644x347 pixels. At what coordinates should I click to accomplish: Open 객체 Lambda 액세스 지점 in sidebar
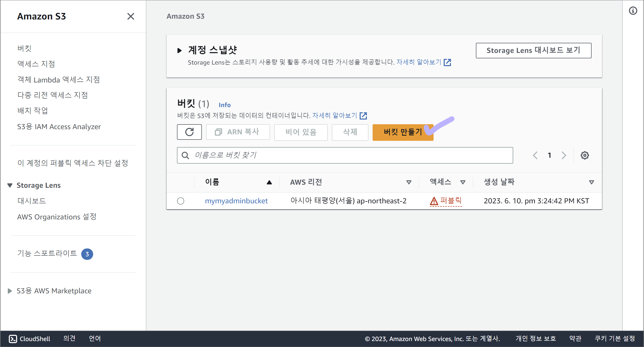tap(58, 80)
